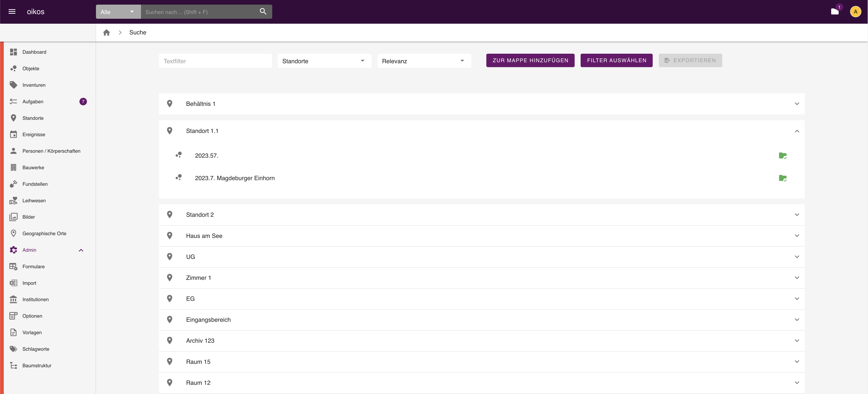Click the Institutionen bank icon
This screenshot has height=394, width=868.
coord(13,299)
